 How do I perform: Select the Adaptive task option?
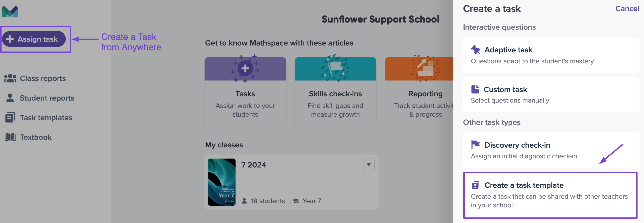(551, 55)
